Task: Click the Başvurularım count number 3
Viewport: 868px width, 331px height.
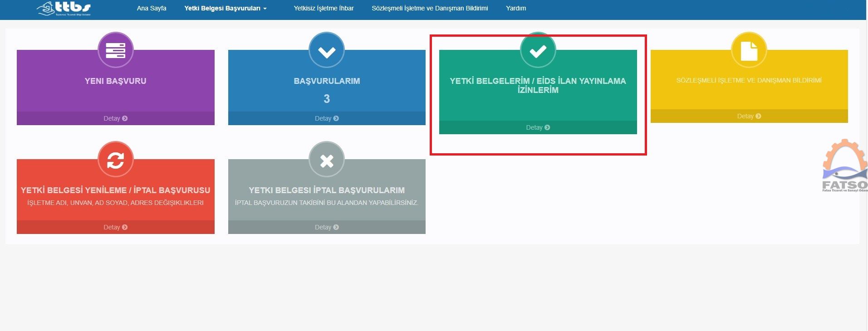Action: (x=326, y=99)
